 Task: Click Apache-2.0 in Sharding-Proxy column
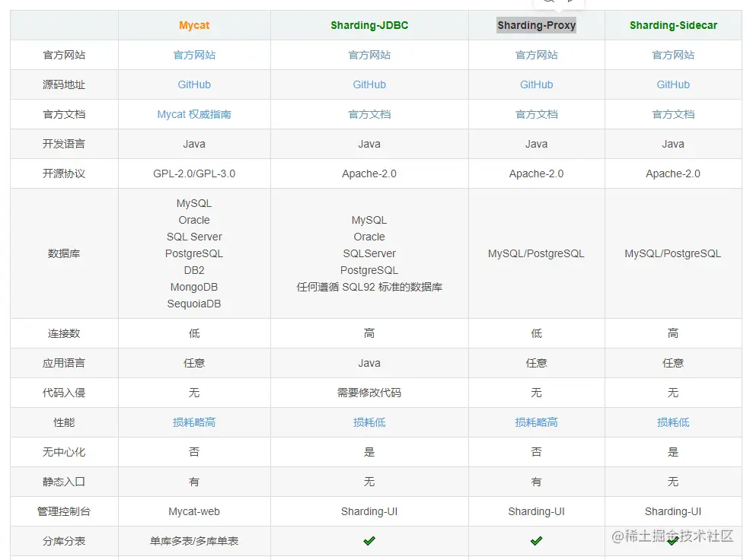(536, 173)
